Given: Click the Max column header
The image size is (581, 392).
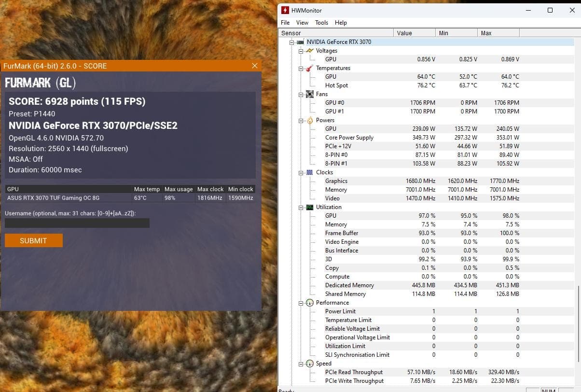Looking at the screenshot, I should (x=498, y=33).
